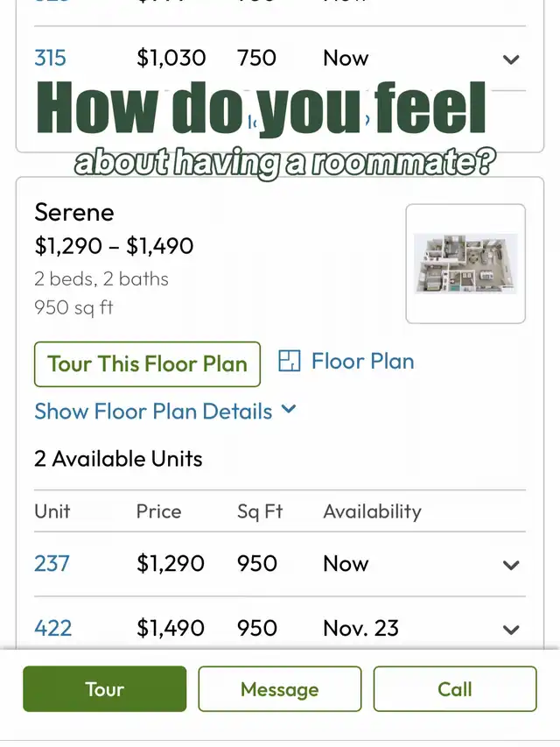Click the Unit column header
This screenshot has height=747, width=560.
(x=52, y=511)
